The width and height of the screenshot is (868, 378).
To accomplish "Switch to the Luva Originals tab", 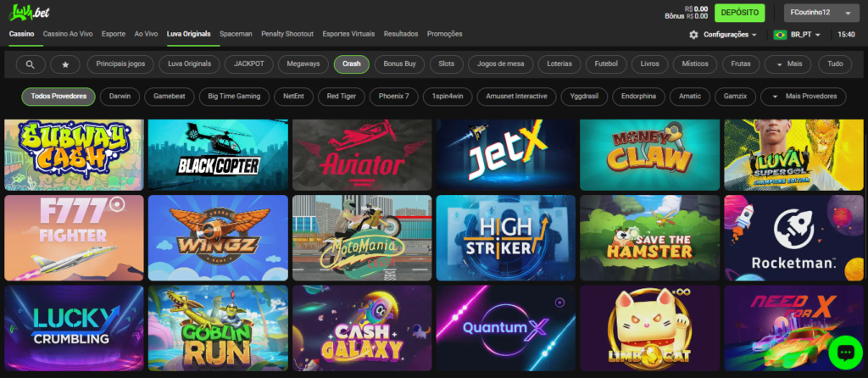I will click(189, 34).
